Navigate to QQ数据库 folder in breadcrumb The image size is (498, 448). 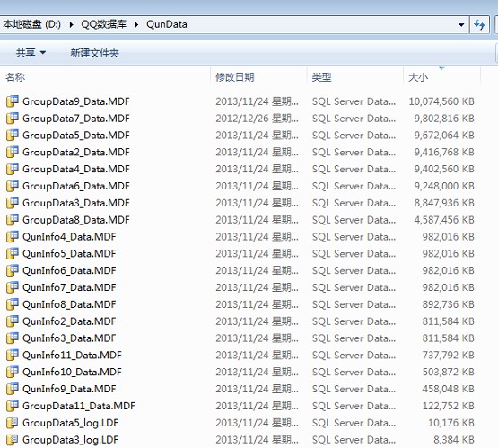(x=103, y=24)
